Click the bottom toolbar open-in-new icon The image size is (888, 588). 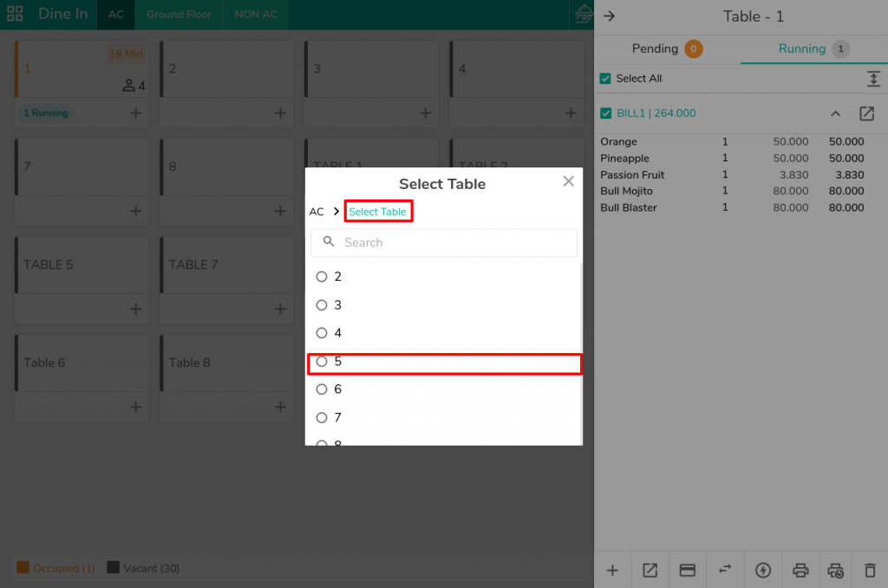(650, 570)
